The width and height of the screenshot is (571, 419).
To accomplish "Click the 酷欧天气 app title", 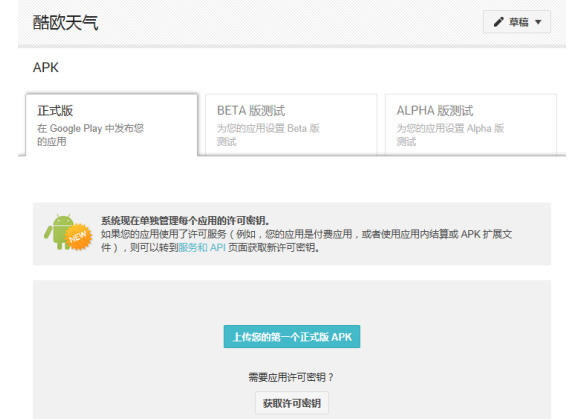I will (x=66, y=23).
